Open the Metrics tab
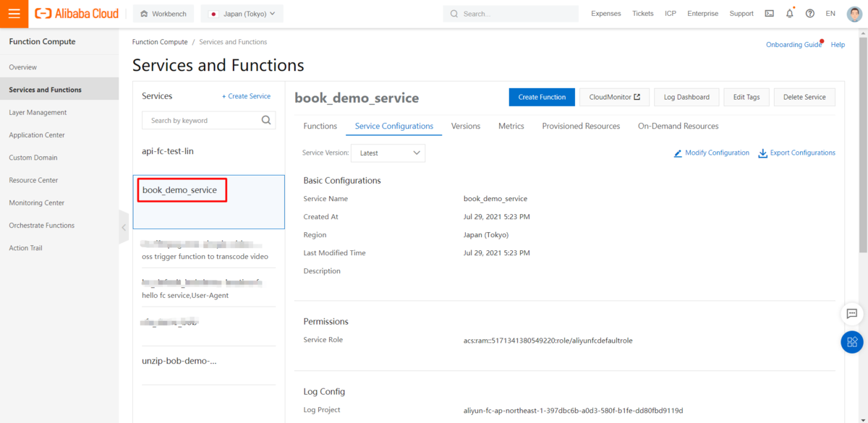The height and width of the screenshot is (423, 868). tap(511, 126)
